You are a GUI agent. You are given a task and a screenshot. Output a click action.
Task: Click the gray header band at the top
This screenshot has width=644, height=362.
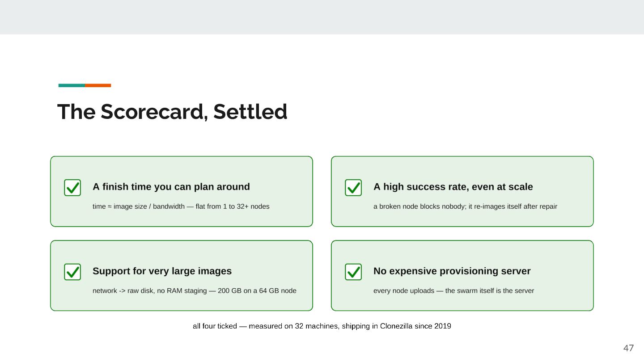pos(322,17)
